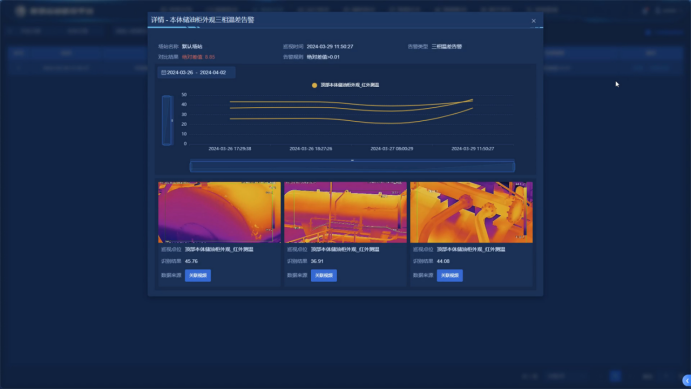Open the third thermal image showing 44.08

tap(471, 212)
